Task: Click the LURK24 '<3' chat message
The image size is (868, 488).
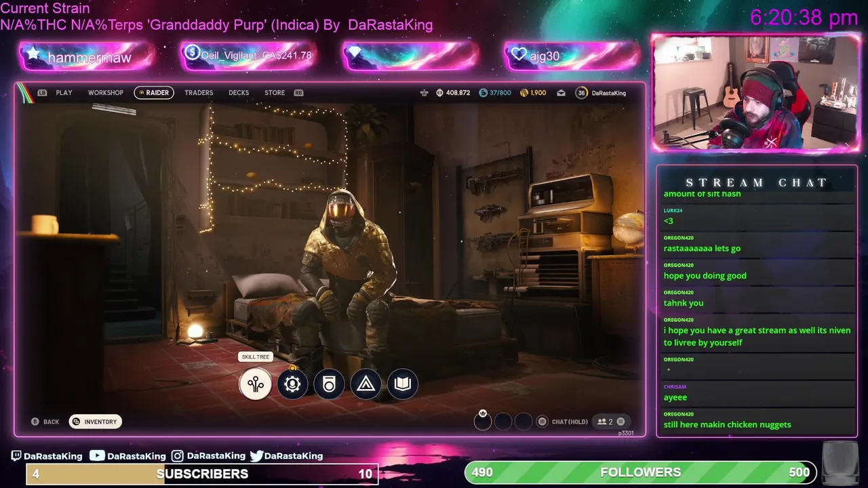Action: point(669,221)
